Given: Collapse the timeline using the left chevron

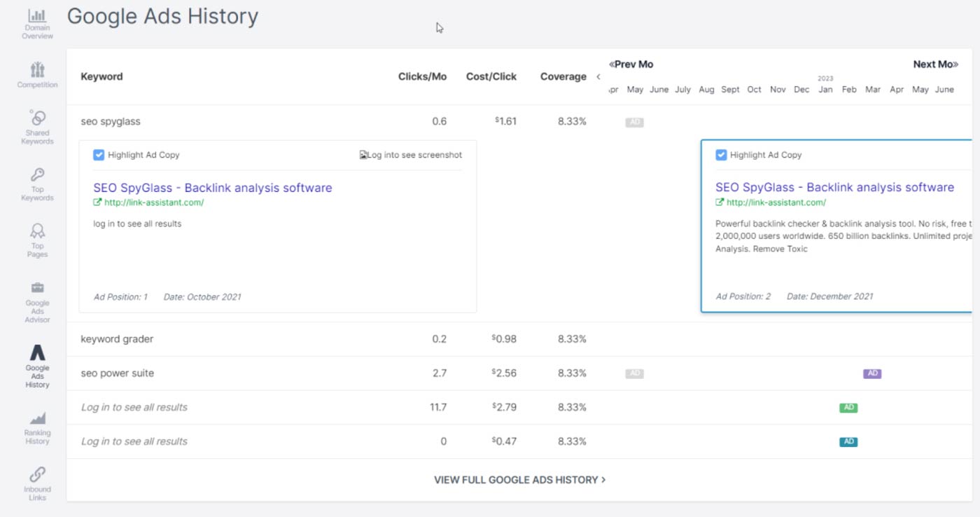Looking at the screenshot, I should coord(598,77).
